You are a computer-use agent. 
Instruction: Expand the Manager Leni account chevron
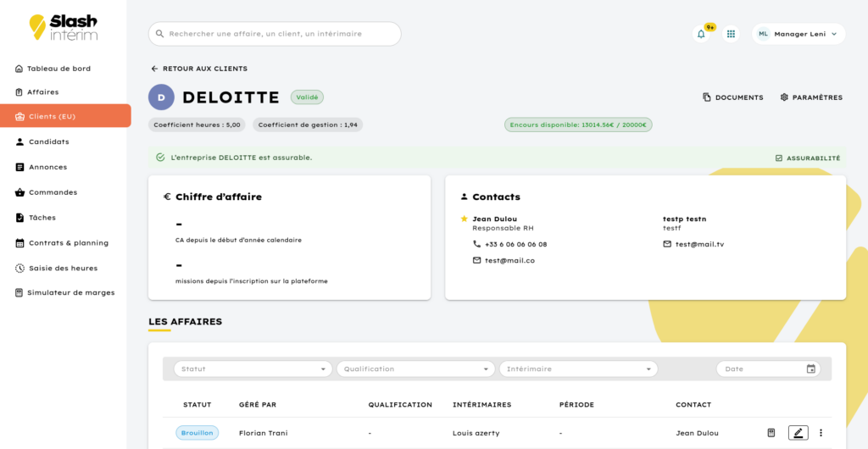834,34
